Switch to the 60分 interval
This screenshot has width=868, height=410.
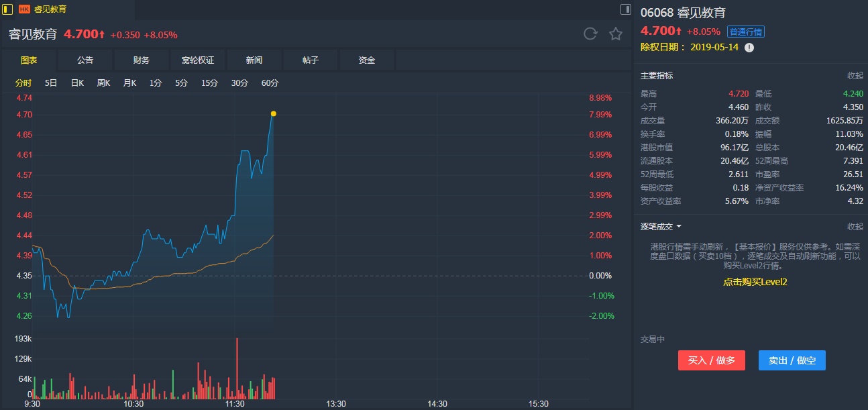(270, 83)
